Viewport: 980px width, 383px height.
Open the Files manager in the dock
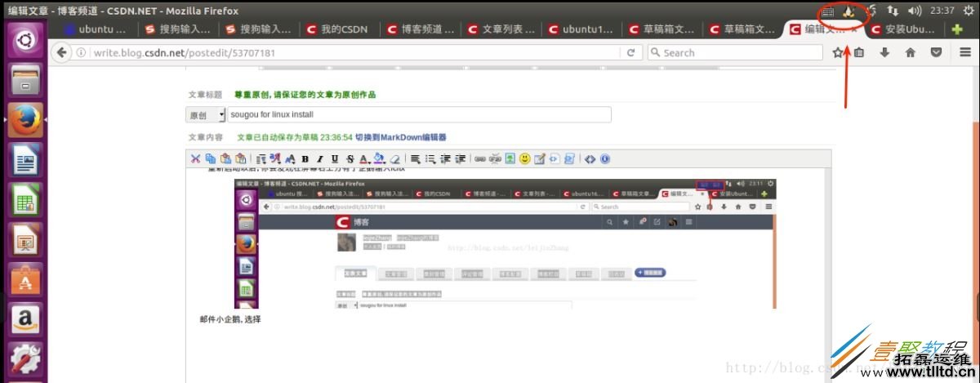coord(25,81)
